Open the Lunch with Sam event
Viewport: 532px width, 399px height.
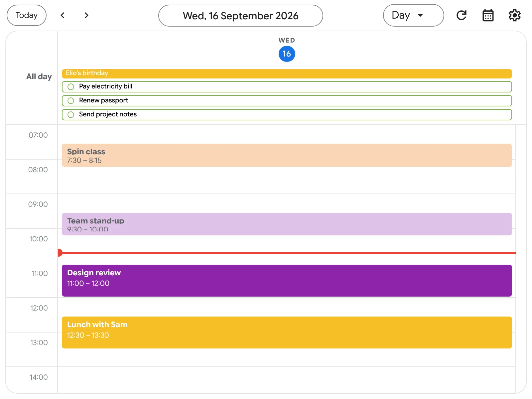[x=287, y=332]
